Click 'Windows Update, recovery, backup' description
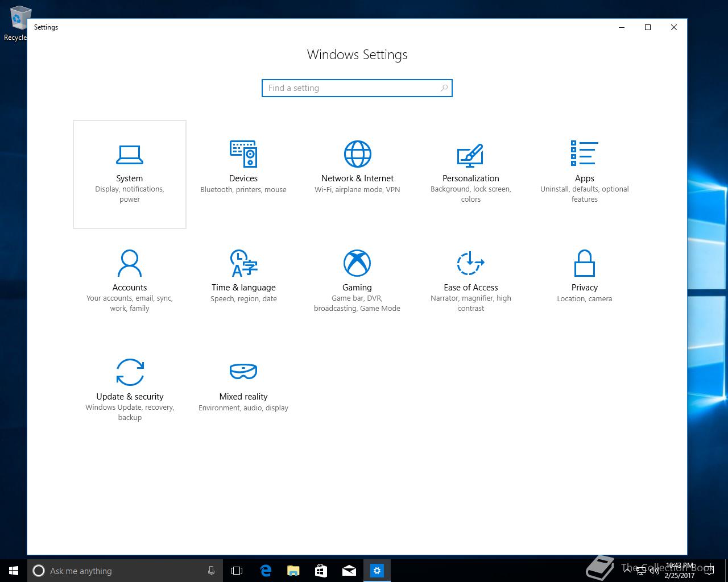The height and width of the screenshot is (582, 728). pyautogui.click(x=130, y=413)
